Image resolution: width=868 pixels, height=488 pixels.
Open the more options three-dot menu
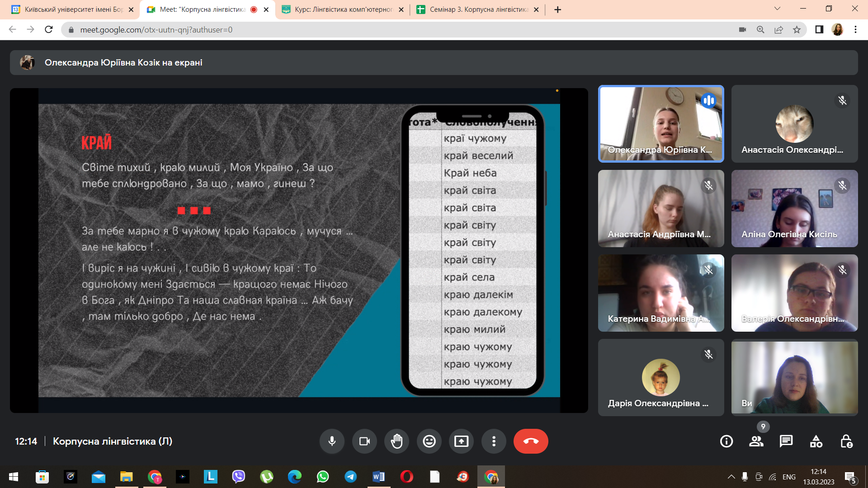click(494, 441)
